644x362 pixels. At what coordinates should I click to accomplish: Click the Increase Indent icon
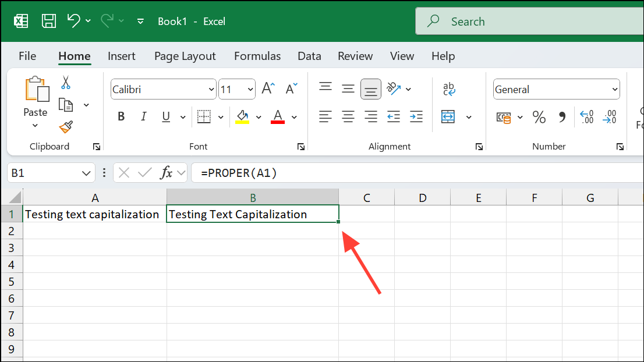coord(416,116)
